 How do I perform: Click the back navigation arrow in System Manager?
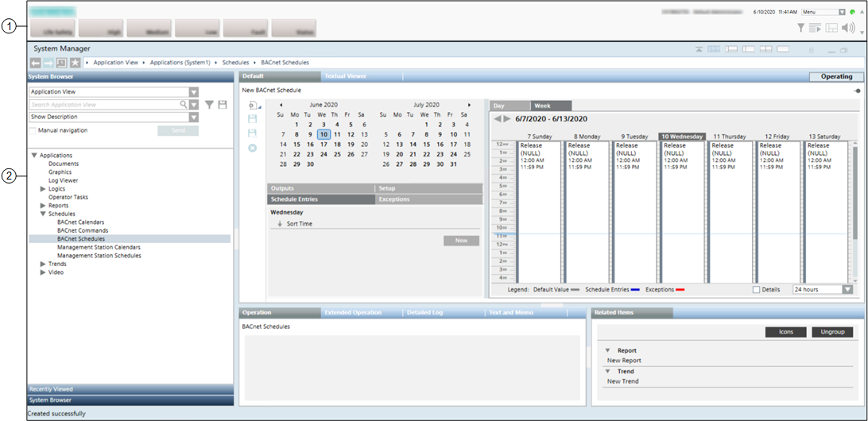click(x=36, y=62)
